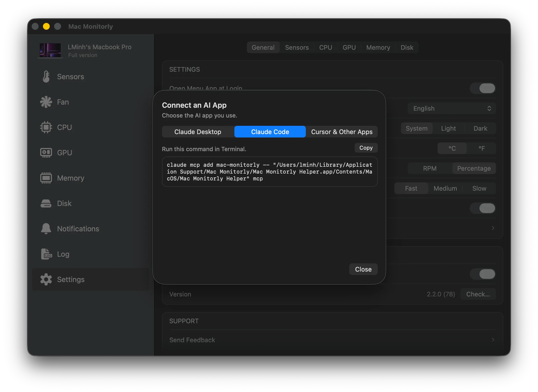The width and height of the screenshot is (538, 392).
Task: Open the Sensors thermometer icon in sidebar
Action: (x=46, y=77)
